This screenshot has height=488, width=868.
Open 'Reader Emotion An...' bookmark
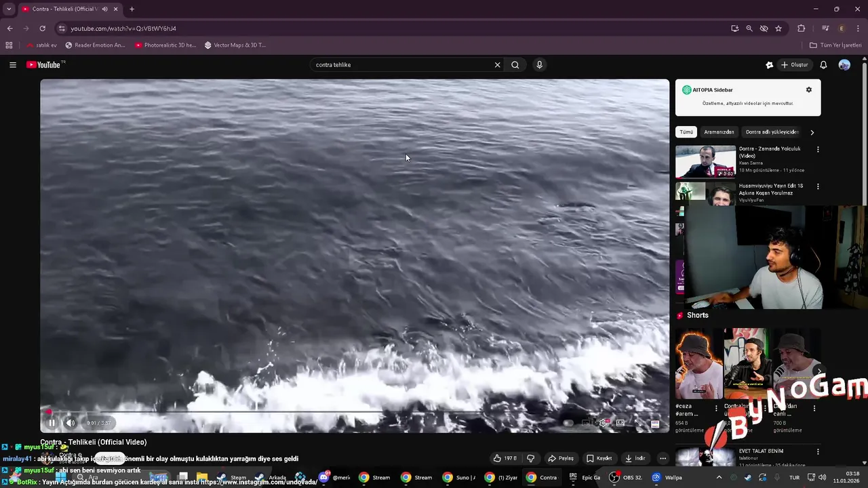coord(96,45)
